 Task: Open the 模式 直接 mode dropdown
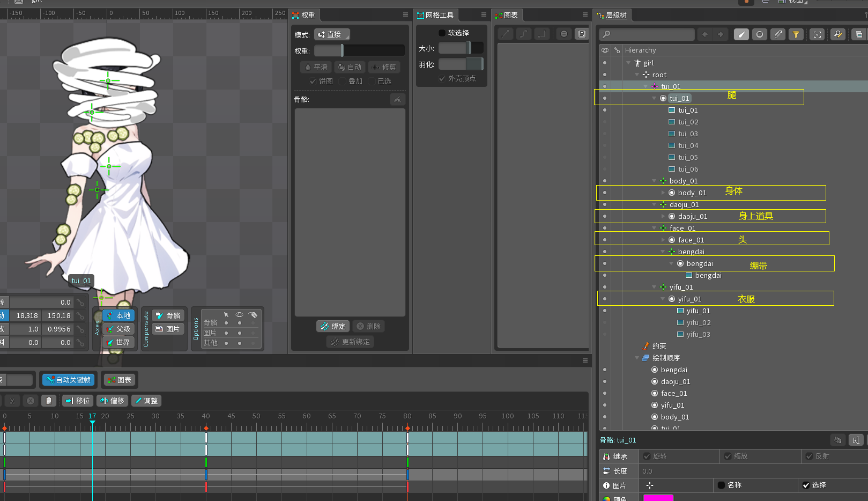pos(332,34)
